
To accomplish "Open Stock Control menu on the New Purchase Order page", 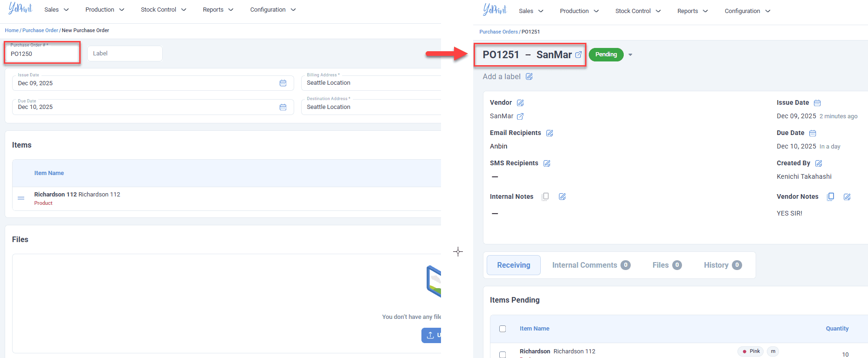I will pyautogui.click(x=163, y=10).
